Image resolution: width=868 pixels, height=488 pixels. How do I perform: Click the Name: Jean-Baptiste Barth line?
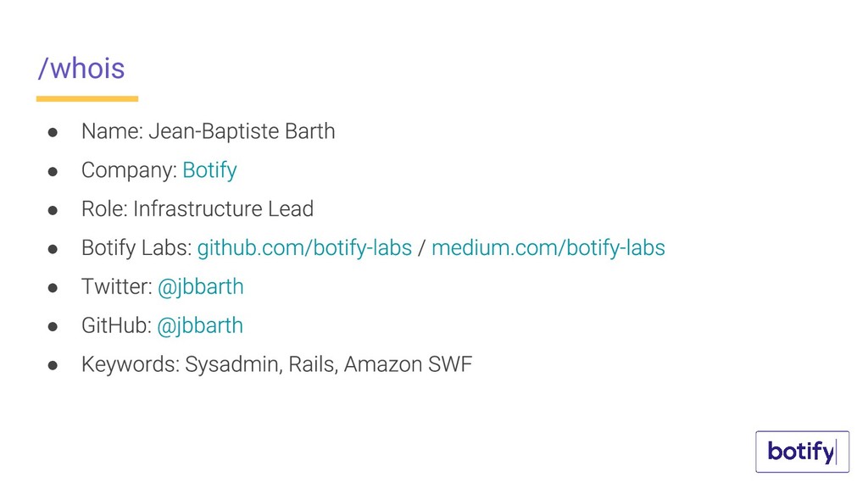pos(209,131)
